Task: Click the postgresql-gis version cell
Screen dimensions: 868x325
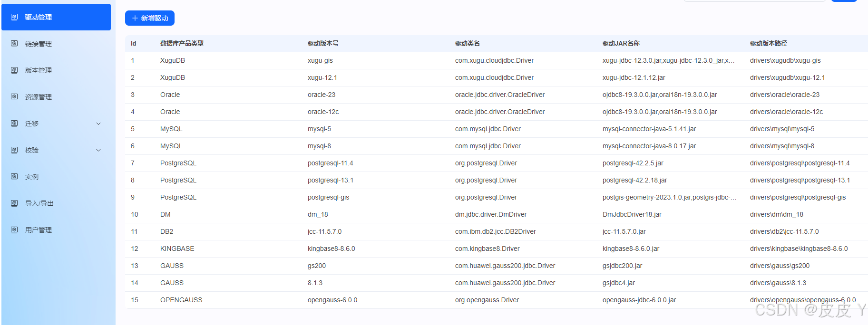Action: (328, 197)
